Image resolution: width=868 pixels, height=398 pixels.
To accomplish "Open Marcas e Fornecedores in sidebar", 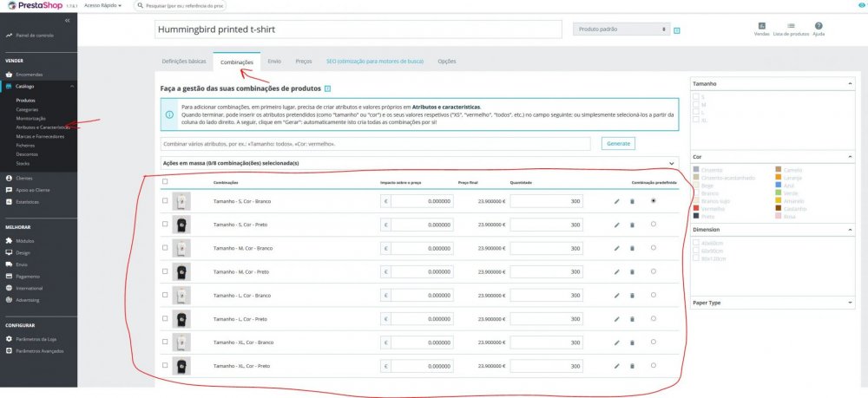I will pyautogui.click(x=41, y=136).
